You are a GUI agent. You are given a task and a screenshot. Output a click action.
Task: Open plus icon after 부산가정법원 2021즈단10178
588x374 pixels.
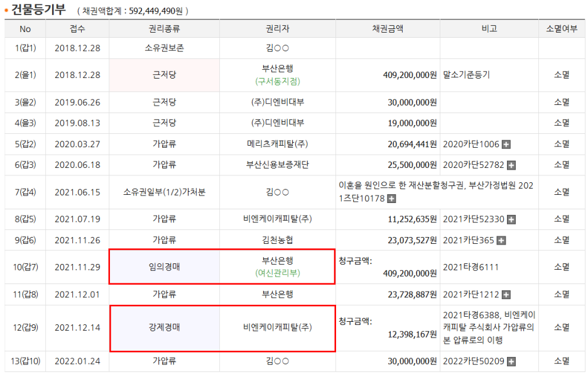coord(391,199)
